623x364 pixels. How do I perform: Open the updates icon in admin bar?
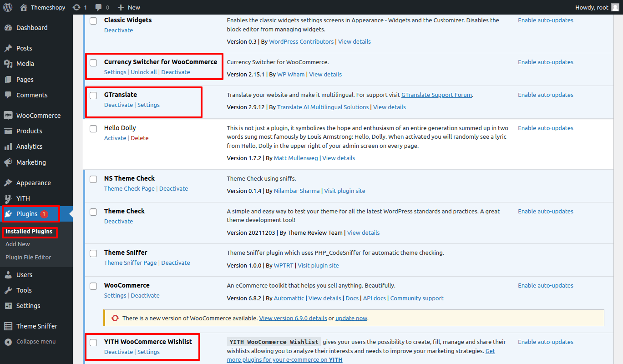click(76, 7)
